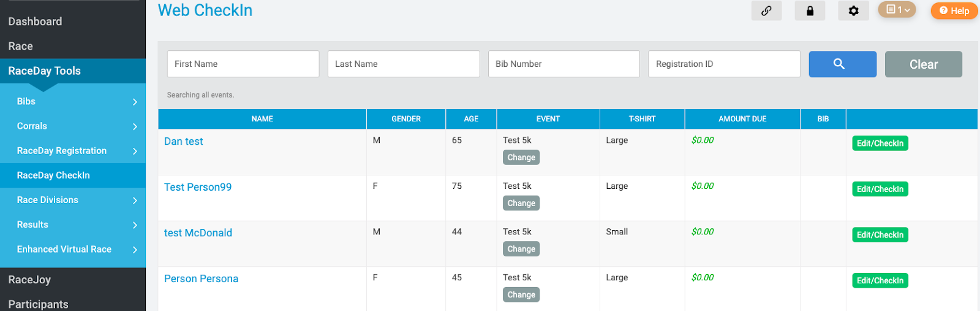Click the T-SHIRT column header
The width and height of the screenshot is (980, 311).
pos(642,119)
